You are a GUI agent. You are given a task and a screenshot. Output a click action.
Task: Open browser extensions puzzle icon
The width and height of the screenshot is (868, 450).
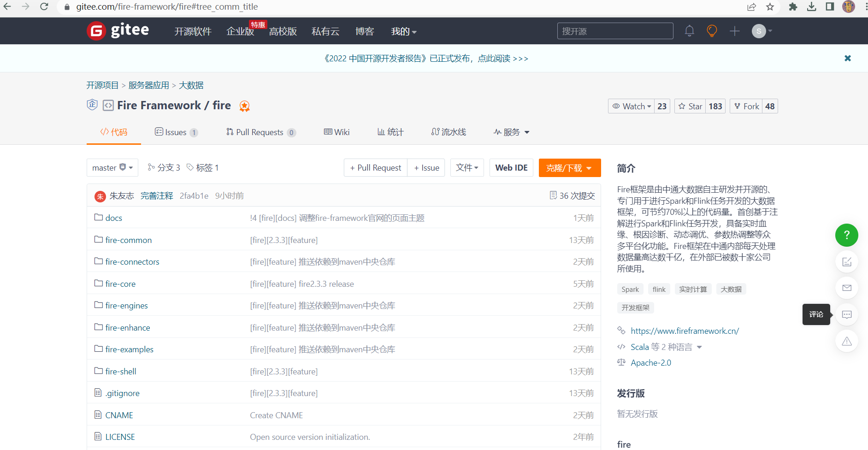[793, 6]
